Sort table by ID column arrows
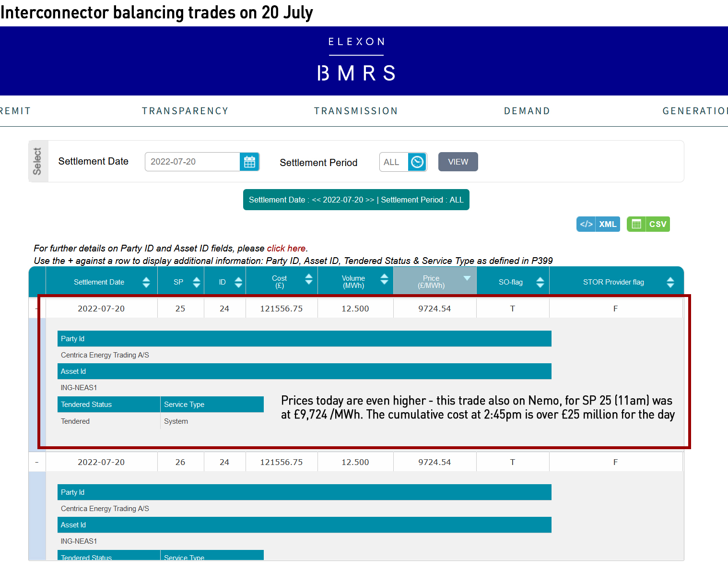 pos(238,282)
